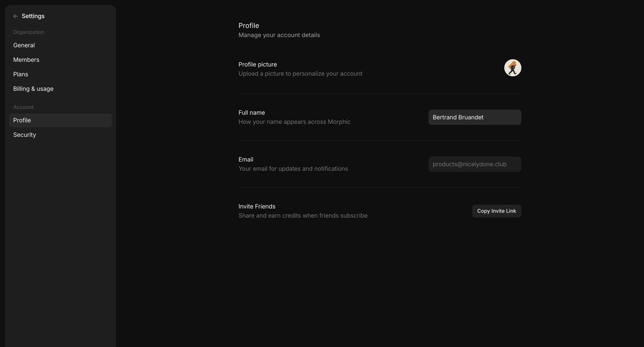Click the Profile page heading
This screenshot has width=644, height=347.
pos(249,26)
